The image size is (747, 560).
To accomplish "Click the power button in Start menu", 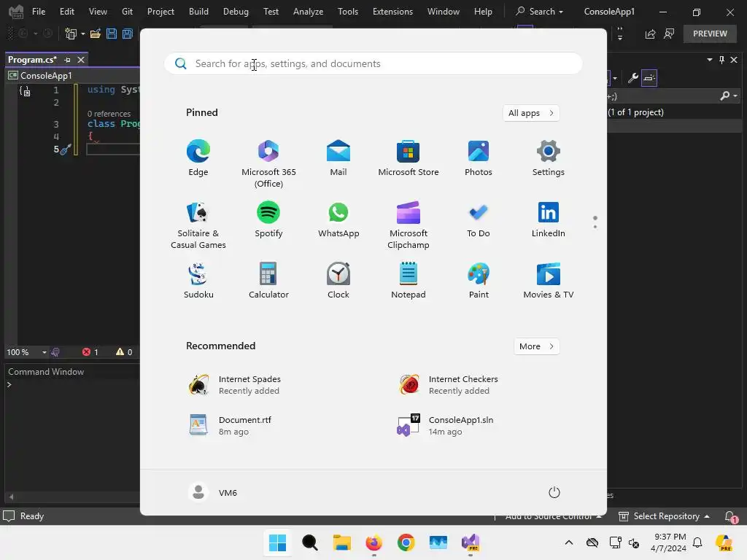I will click(x=554, y=492).
